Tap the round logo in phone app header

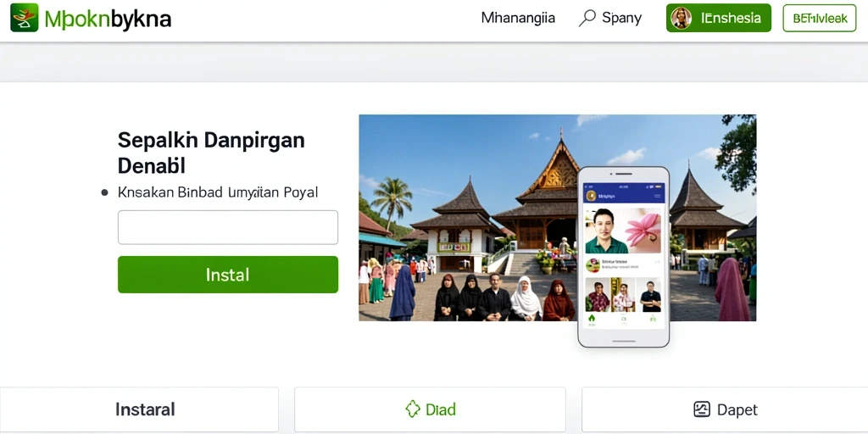[591, 196]
